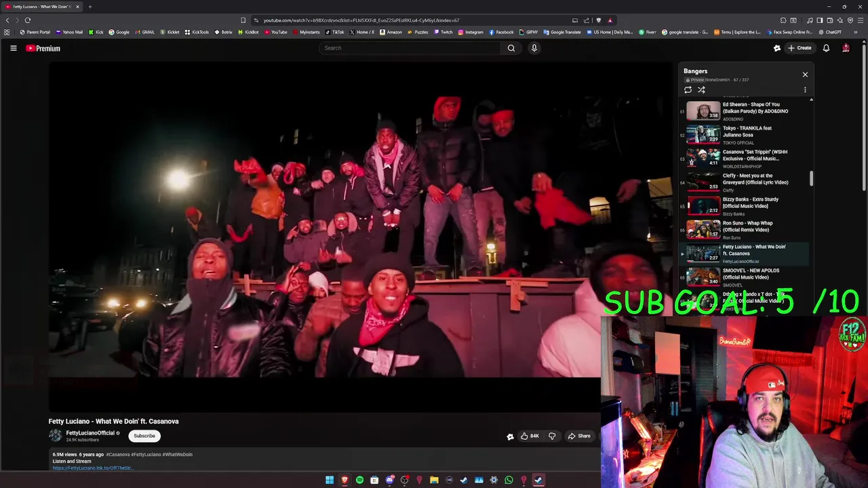Select SMOOVE'L - NEW APOLOS playlist item
Screen dimensions: 868x488
click(745, 277)
